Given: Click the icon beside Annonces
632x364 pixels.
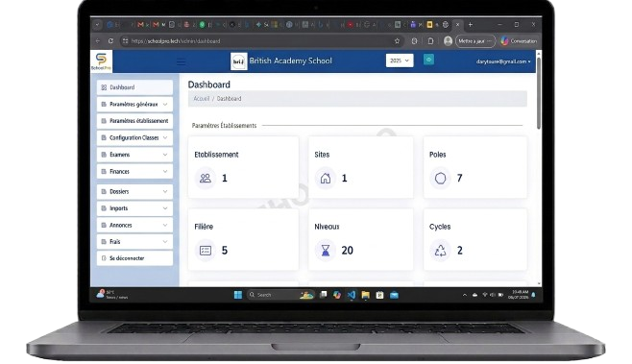Looking at the screenshot, I should tap(104, 226).
